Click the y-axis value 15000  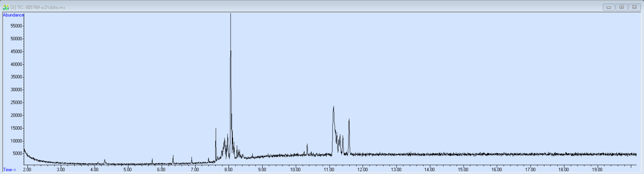point(16,128)
